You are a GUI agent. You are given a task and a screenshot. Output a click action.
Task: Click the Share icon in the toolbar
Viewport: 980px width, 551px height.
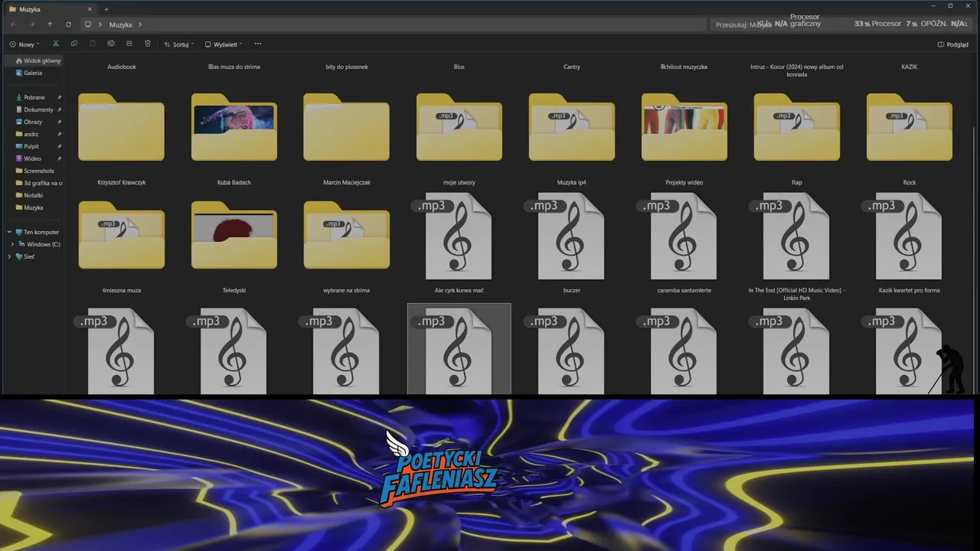[x=129, y=44]
